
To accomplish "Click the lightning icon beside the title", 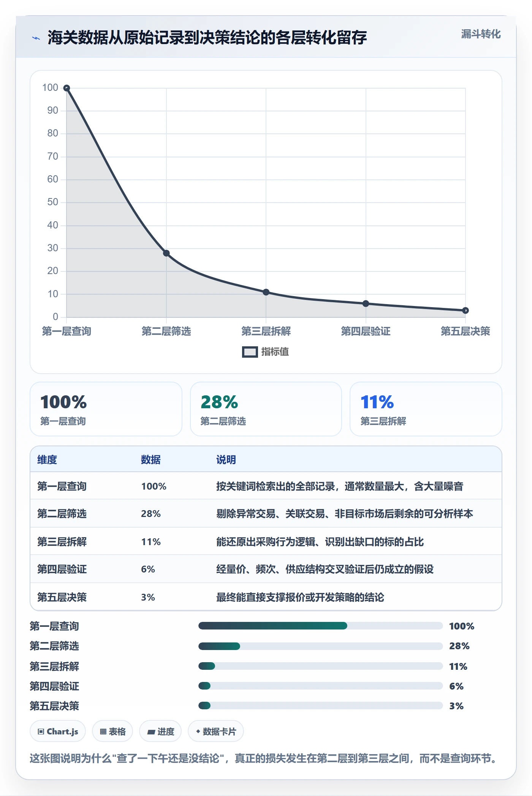I will (36, 38).
